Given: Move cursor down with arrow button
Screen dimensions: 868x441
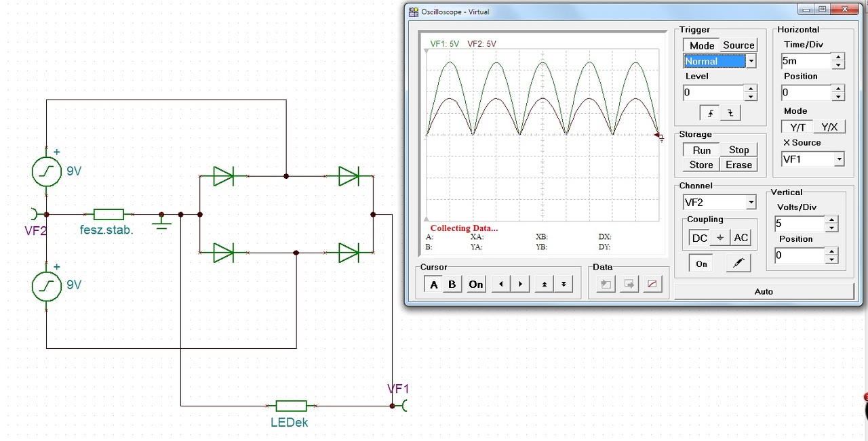Looking at the screenshot, I should pos(564,284).
